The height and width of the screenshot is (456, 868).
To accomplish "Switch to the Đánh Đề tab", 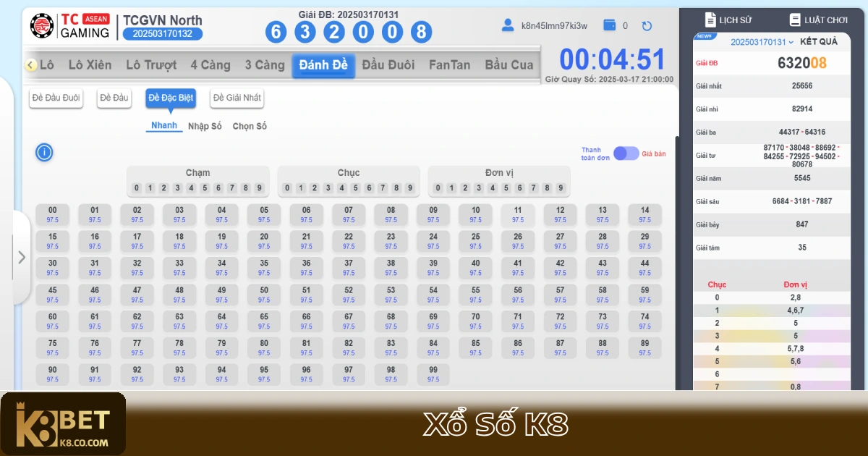I will click(323, 64).
